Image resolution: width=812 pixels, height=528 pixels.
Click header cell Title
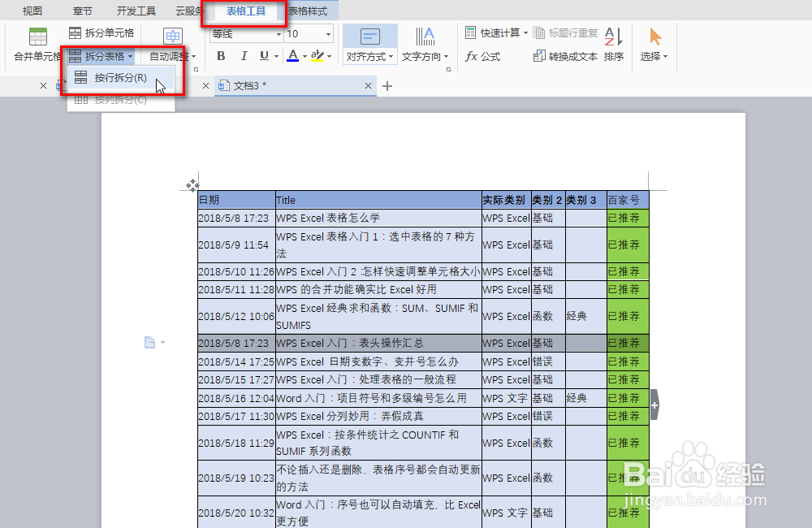tap(378, 200)
